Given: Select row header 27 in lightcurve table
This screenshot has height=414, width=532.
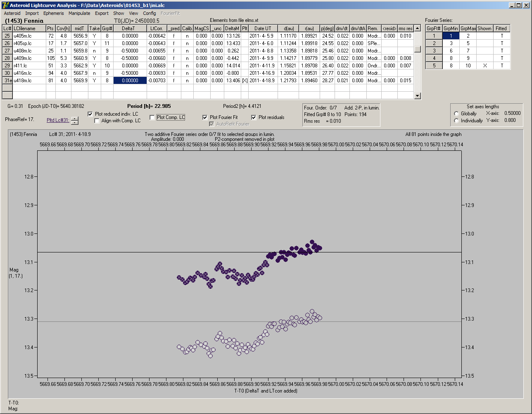Looking at the screenshot, I should [x=7, y=51].
